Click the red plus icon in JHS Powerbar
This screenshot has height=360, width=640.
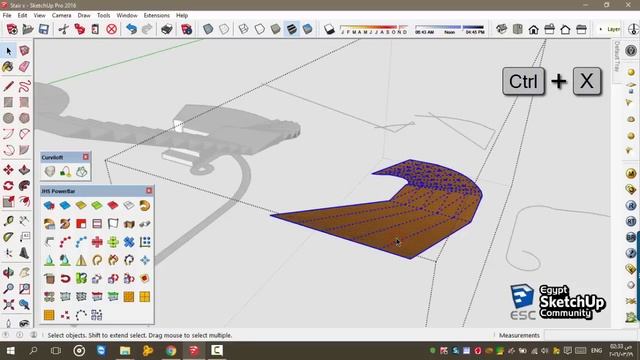click(x=97, y=242)
